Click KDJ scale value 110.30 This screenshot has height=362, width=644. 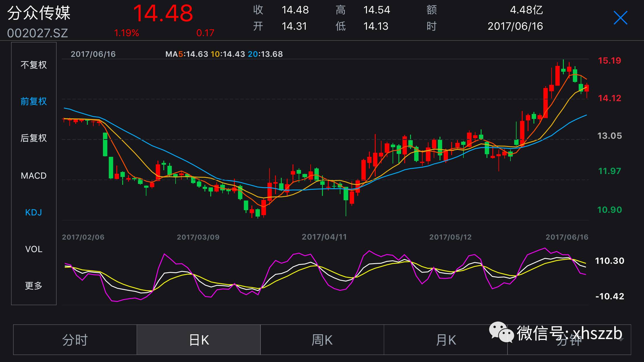pyautogui.click(x=610, y=261)
